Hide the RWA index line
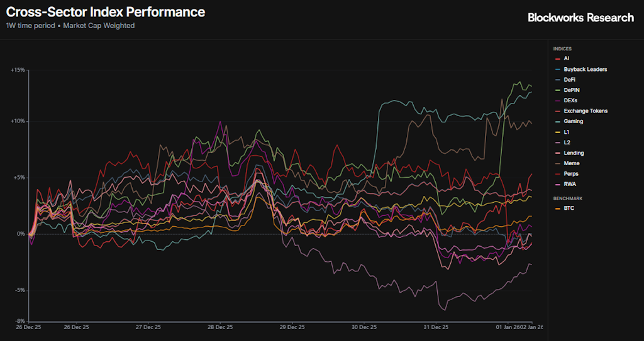 tap(570, 184)
